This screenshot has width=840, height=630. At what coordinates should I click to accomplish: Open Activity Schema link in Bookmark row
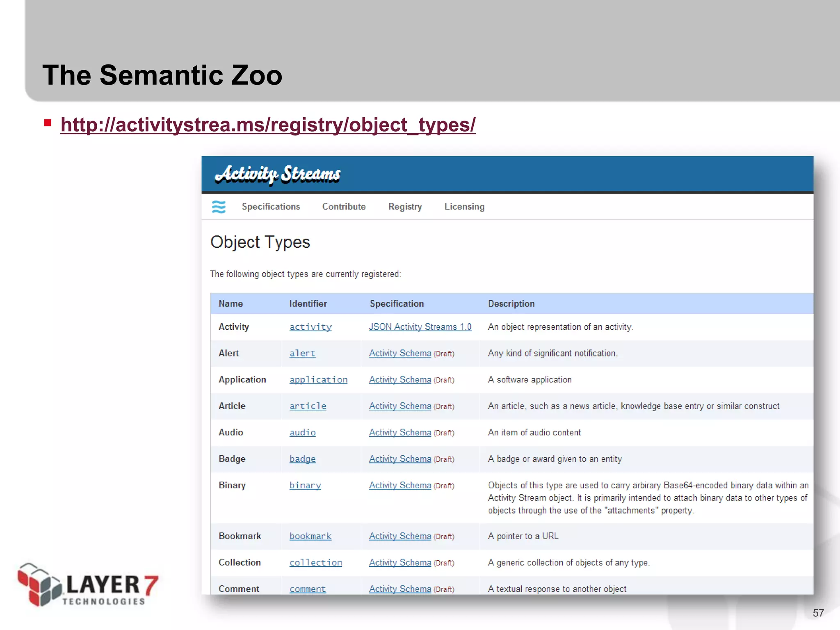[x=400, y=536]
